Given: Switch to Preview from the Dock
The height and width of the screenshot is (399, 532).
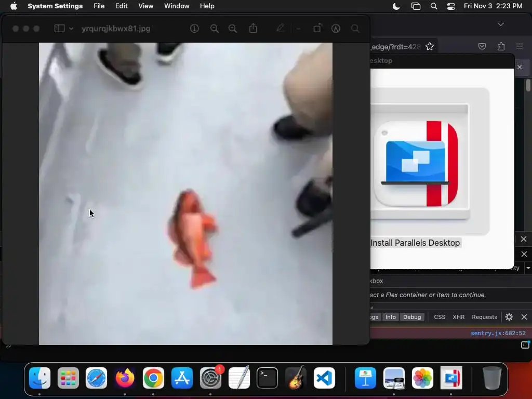Looking at the screenshot, I should point(394,378).
